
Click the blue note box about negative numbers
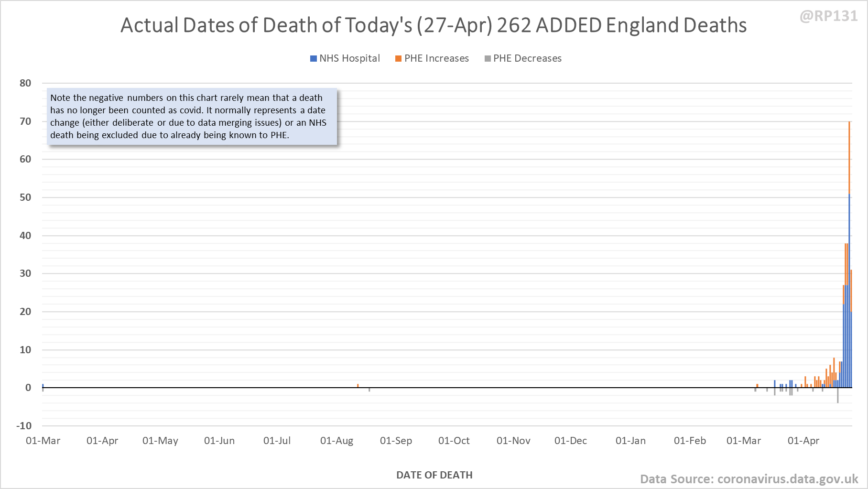click(x=192, y=116)
